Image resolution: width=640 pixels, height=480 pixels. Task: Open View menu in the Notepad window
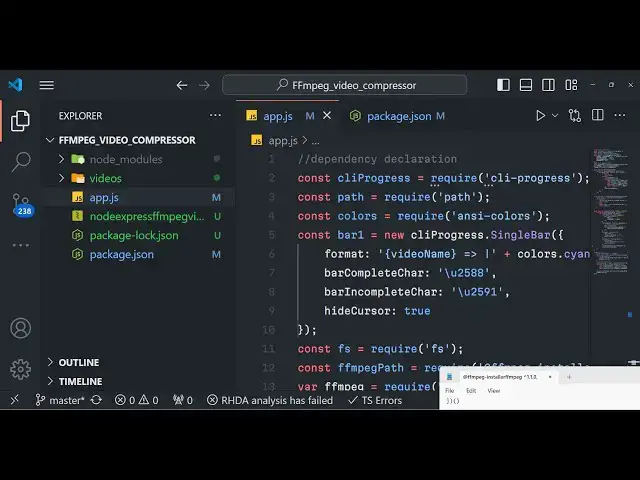(x=493, y=391)
